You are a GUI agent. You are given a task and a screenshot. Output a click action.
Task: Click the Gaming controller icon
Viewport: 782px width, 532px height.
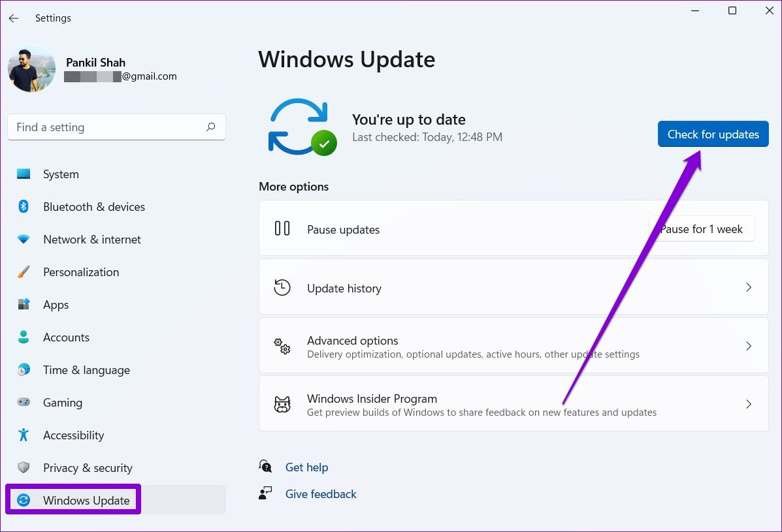(x=24, y=402)
